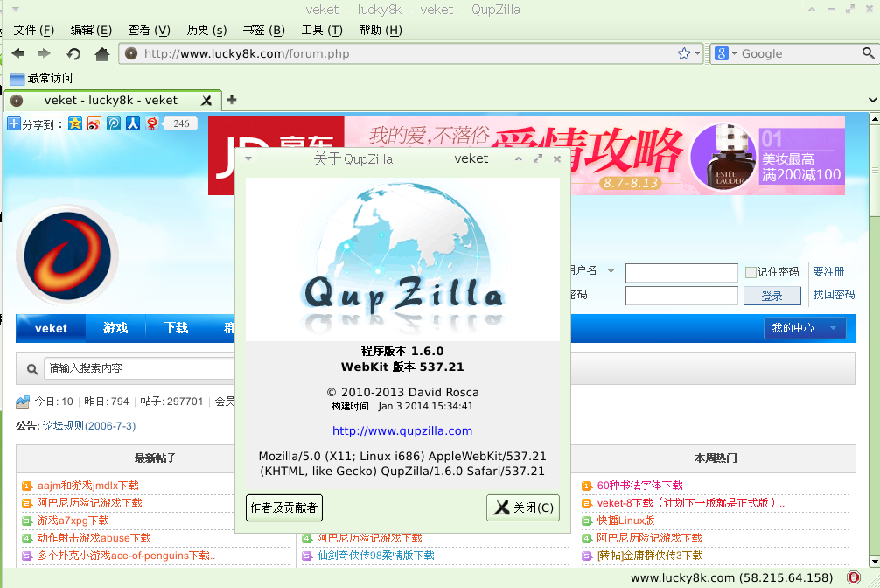The width and height of the screenshot is (880, 588).
Task: Tick the 记住密码 checkbox
Action: (751, 272)
